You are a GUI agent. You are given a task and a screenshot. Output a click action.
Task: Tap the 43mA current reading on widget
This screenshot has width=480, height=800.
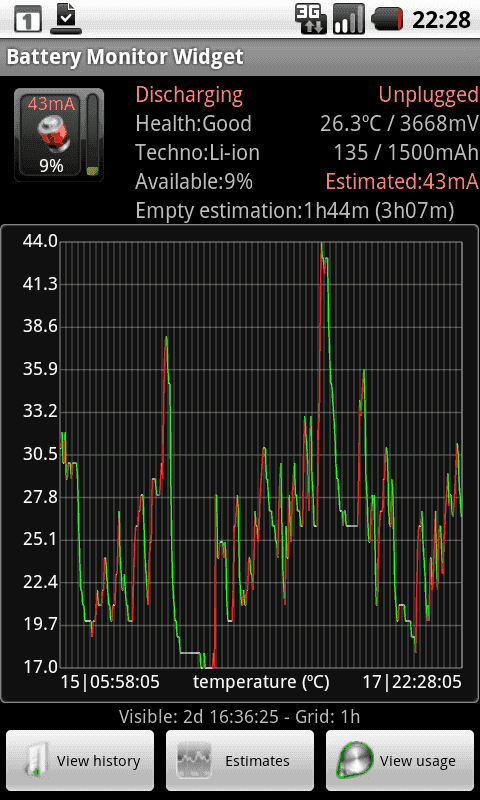pos(51,104)
